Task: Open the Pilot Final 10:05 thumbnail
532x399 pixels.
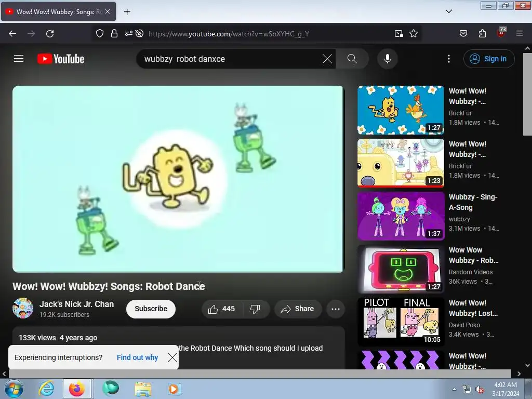Action: point(401,322)
